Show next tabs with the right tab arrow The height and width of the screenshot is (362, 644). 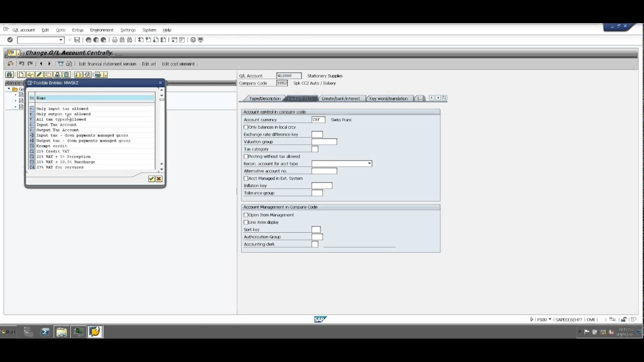438,98
